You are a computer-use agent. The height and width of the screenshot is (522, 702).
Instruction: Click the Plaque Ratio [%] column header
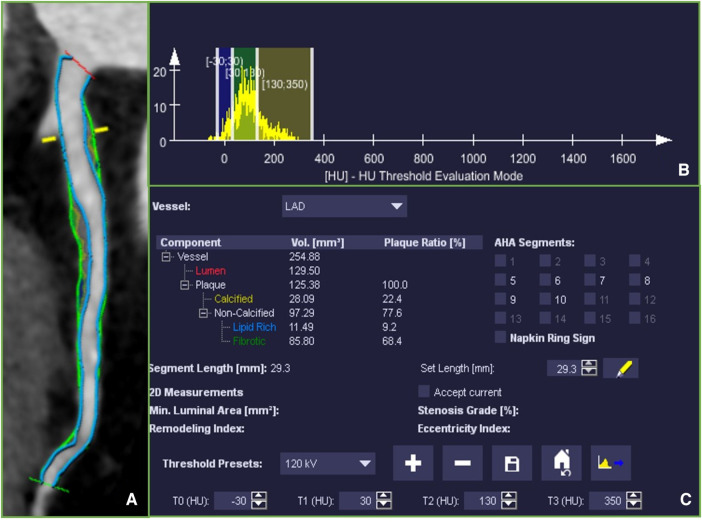(424, 243)
